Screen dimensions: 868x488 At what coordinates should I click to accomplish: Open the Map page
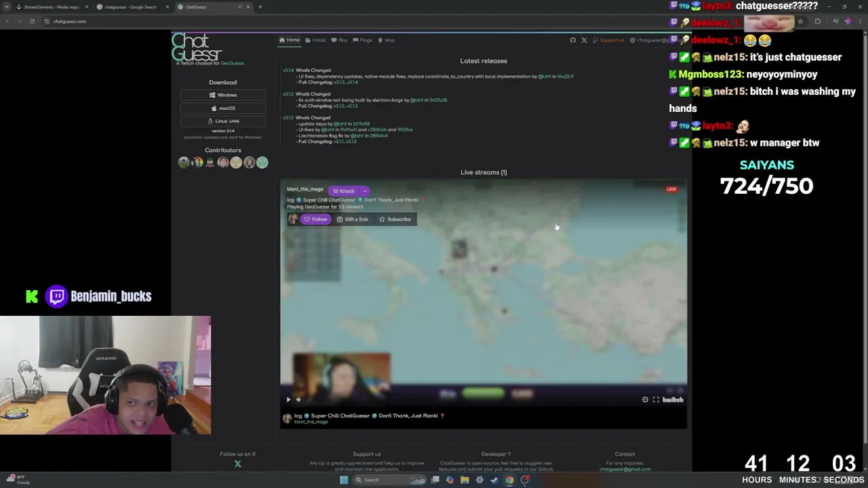[386, 40]
